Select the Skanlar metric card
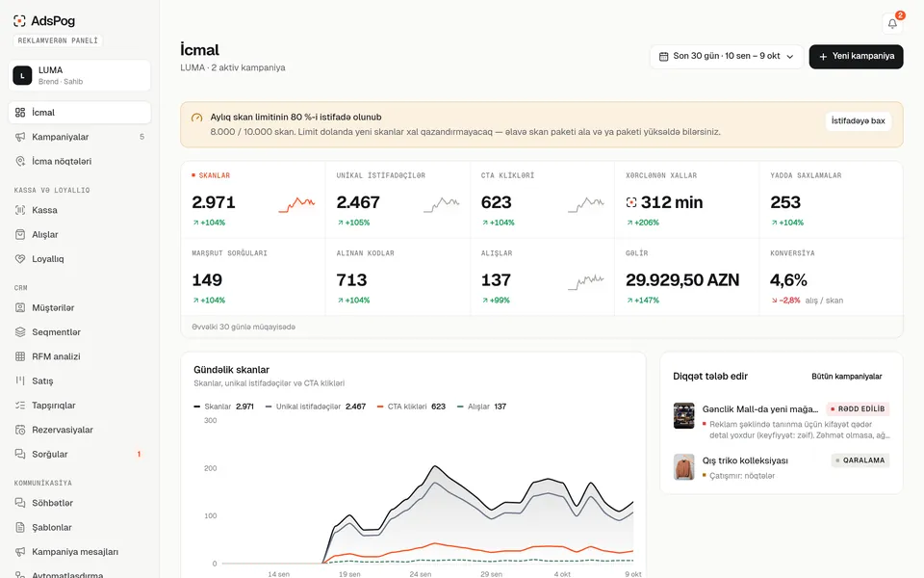924x578 pixels. (x=253, y=200)
